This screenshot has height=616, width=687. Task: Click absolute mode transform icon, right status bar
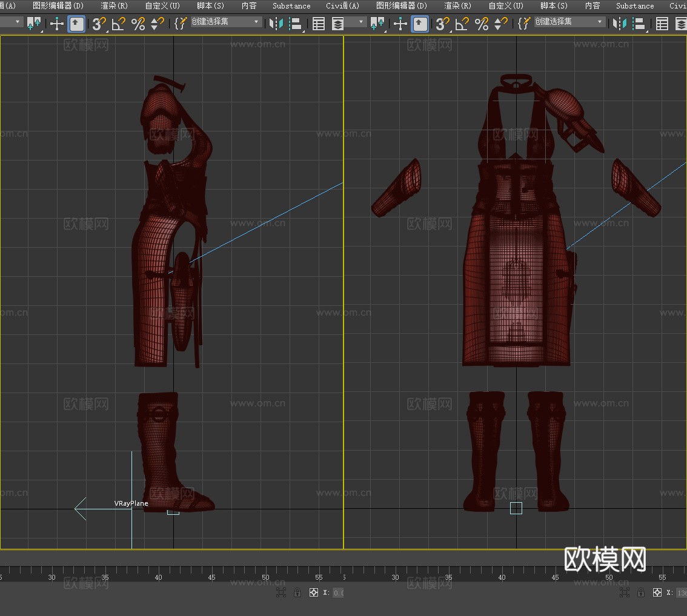pos(657,593)
